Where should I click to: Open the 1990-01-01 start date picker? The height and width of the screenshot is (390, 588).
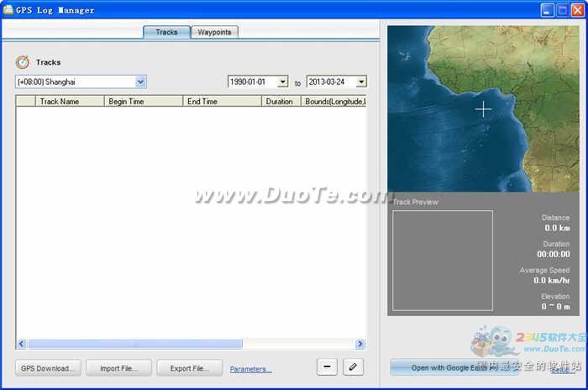[282, 82]
